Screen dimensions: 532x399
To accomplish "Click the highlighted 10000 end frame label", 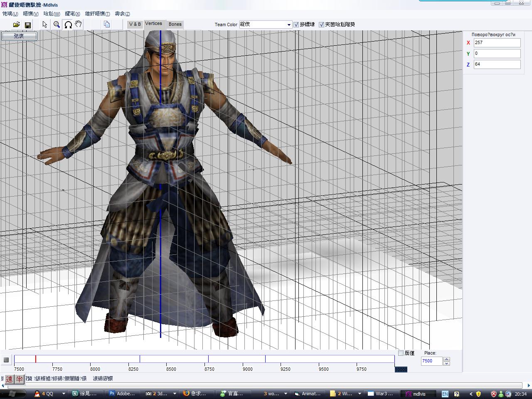I will [401, 369].
